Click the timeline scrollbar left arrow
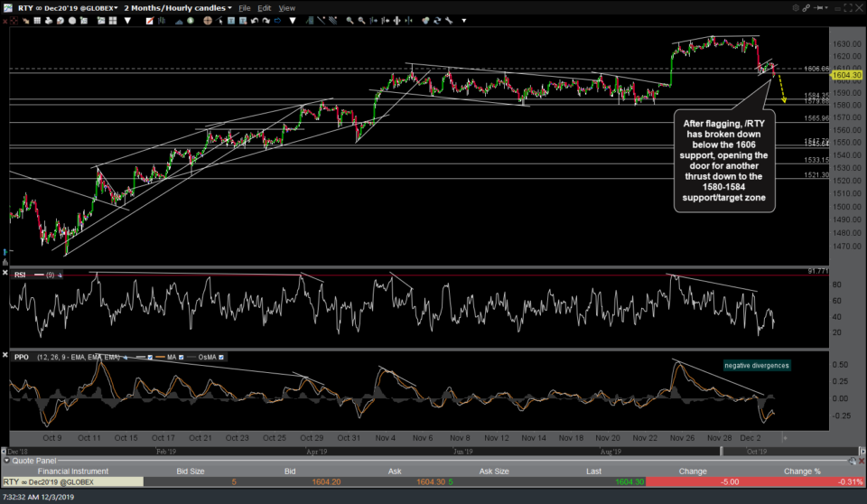Image resolution: width=867 pixels, height=504 pixels. coord(5,449)
